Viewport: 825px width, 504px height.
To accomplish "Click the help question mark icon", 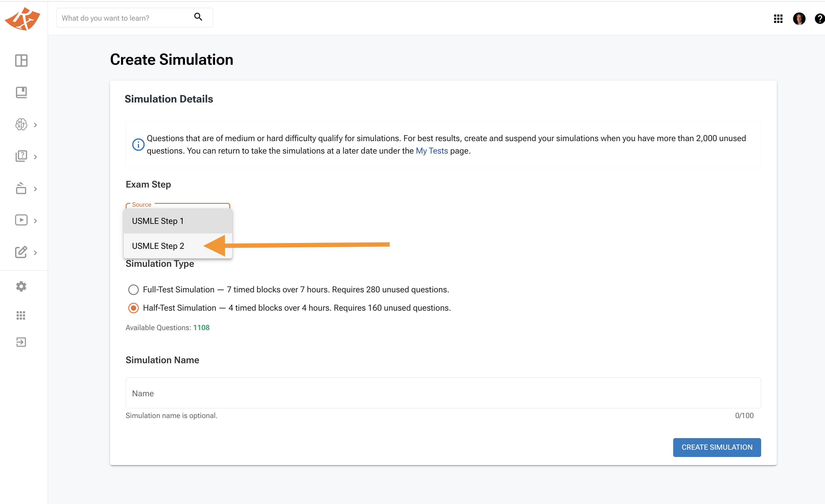I will pyautogui.click(x=819, y=19).
